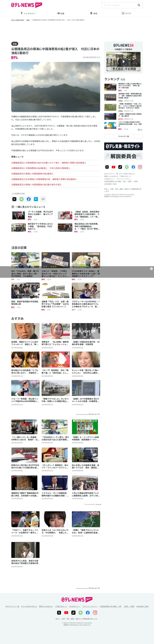The width and height of the screenshot is (154, 644).
Task: Share article on Hatena Bookmark
Action: coord(36,199)
